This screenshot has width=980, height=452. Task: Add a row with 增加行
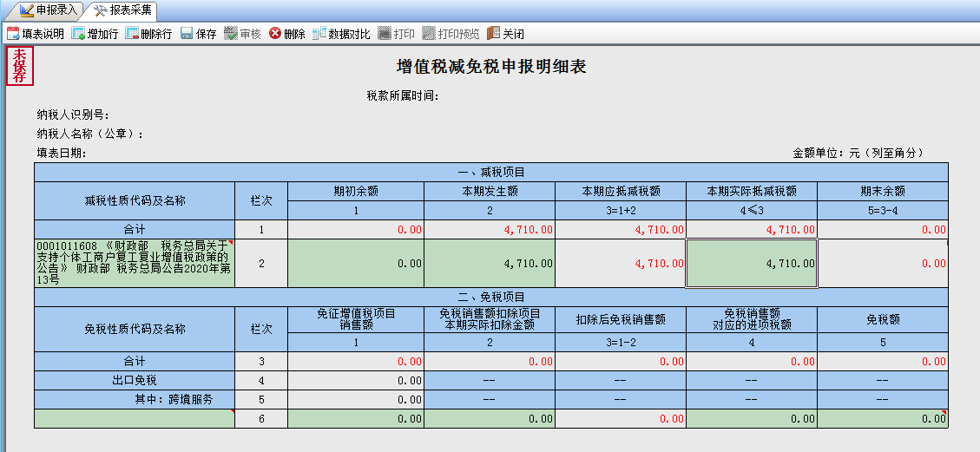[95, 34]
